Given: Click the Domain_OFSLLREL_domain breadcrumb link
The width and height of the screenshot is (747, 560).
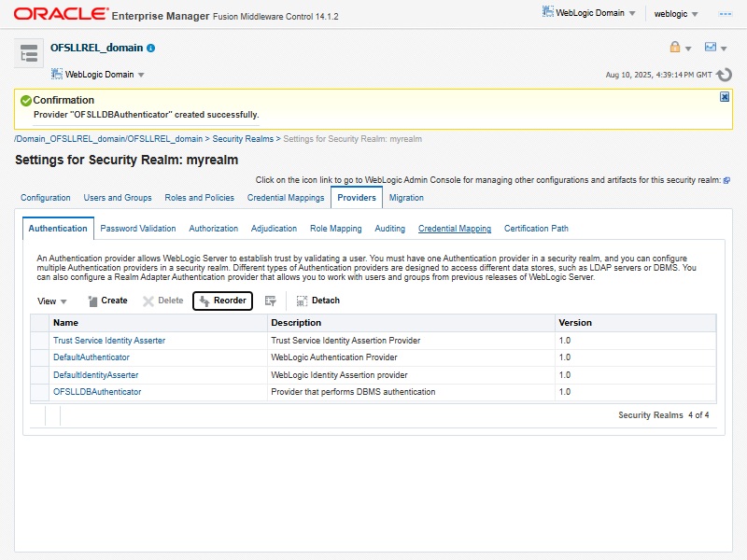Looking at the screenshot, I should (x=108, y=139).
